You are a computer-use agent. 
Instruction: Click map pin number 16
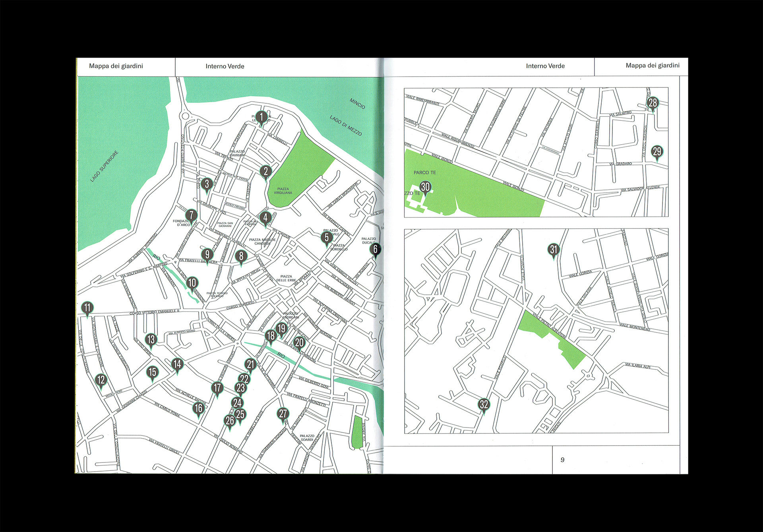[x=198, y=408]
